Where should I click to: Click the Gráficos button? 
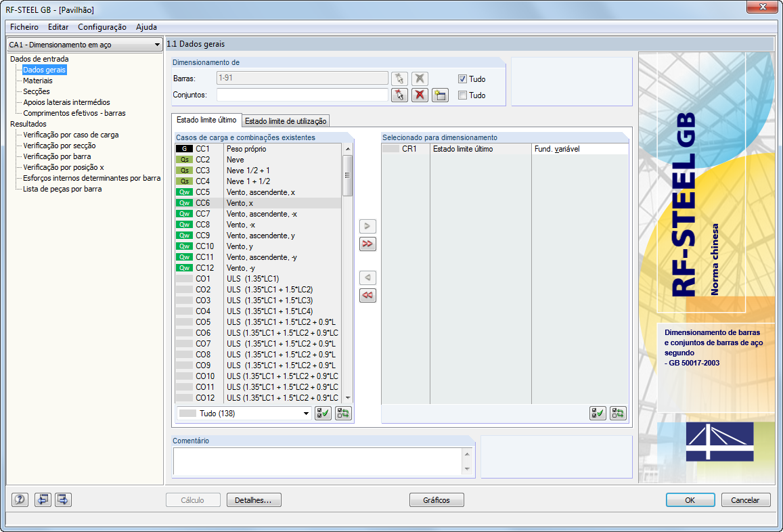click(x=437, y=500)
